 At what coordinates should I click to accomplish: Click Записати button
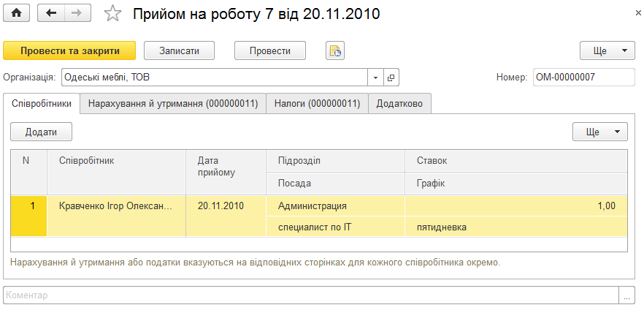179,51
